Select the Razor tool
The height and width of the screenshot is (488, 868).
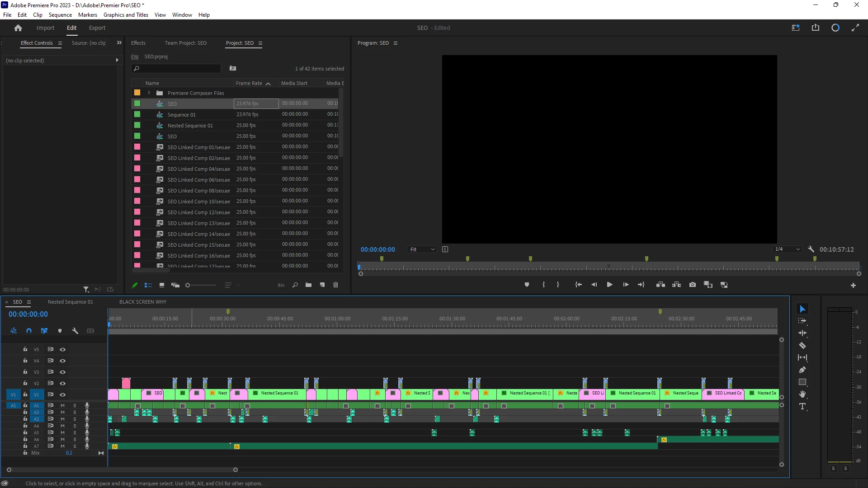point(802,346)
